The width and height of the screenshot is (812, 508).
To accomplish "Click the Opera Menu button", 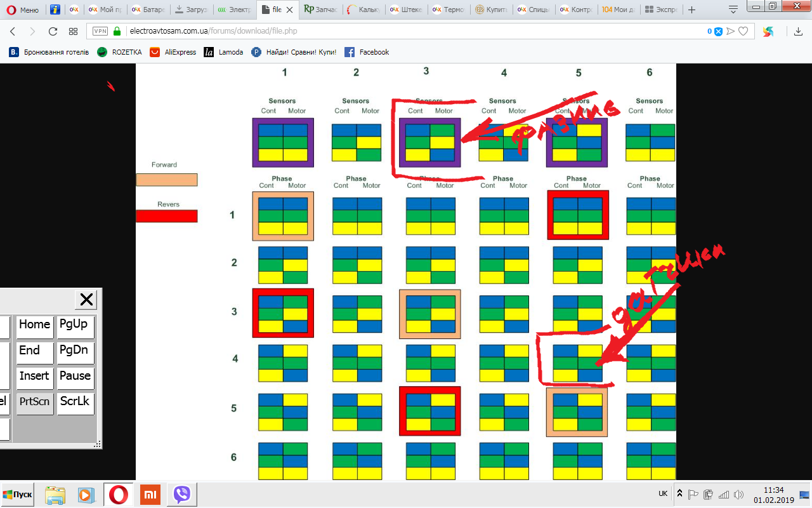I will [23, 10].
